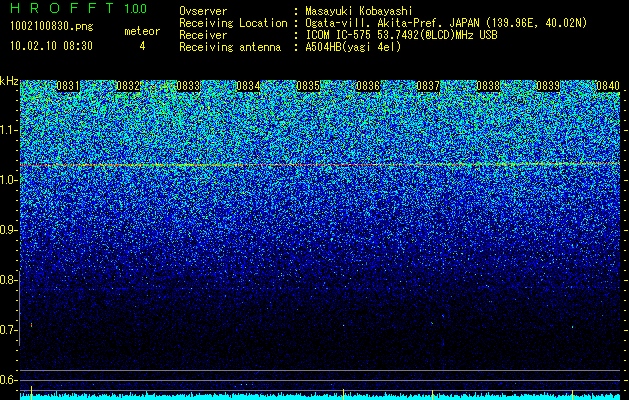Select the ICOM IC-575 receiver value

click(401, 35)
